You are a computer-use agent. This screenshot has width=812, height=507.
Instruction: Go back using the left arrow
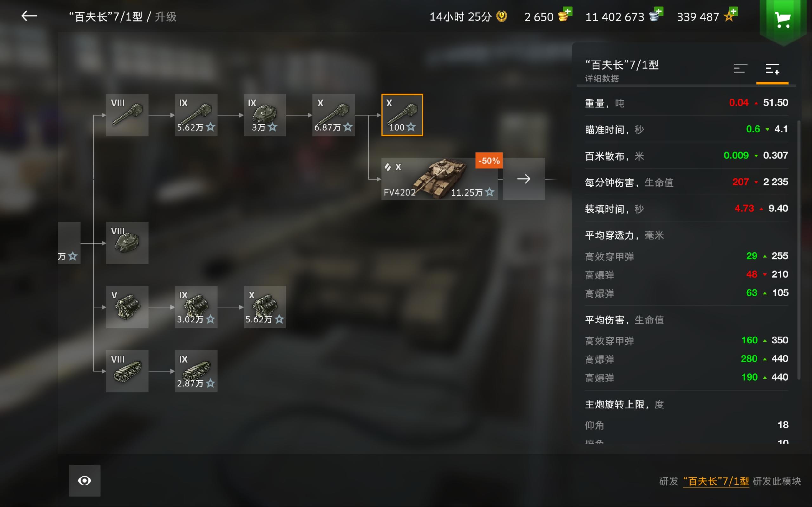29,16
